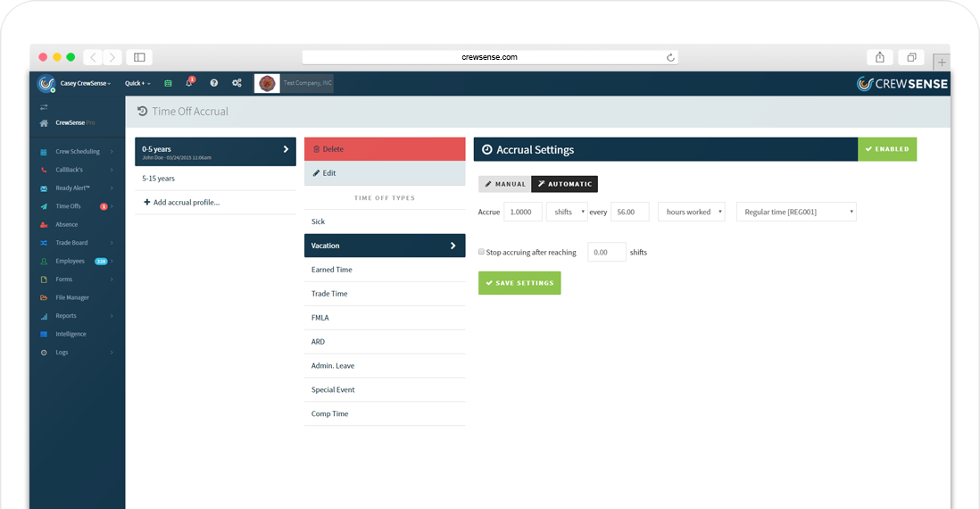Select the Trade Time type
980x509 pixels.
[x=385, y=294]
